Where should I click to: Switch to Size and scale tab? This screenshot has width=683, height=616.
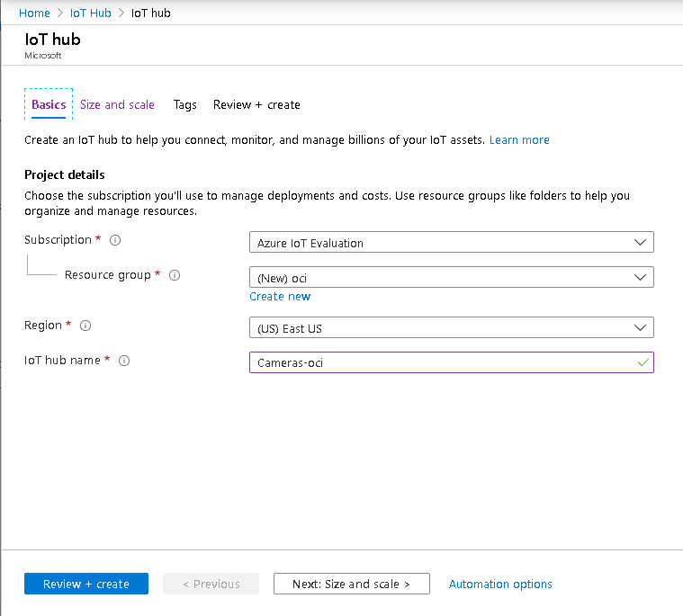pos(117,105)
